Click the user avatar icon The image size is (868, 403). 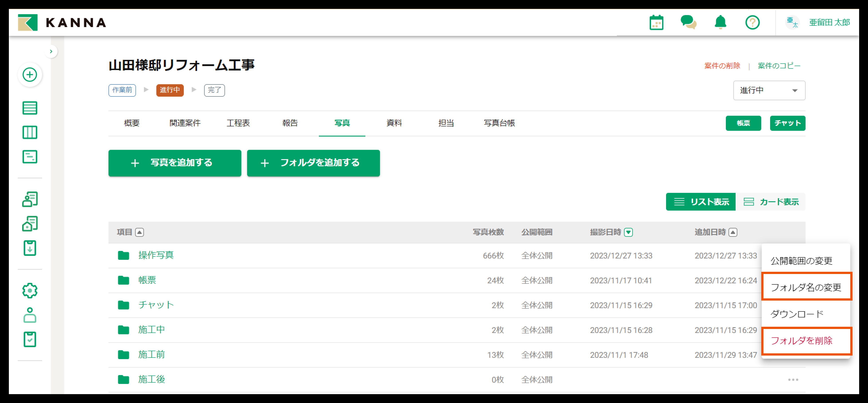pyautogui.click(x=792, y=23)
